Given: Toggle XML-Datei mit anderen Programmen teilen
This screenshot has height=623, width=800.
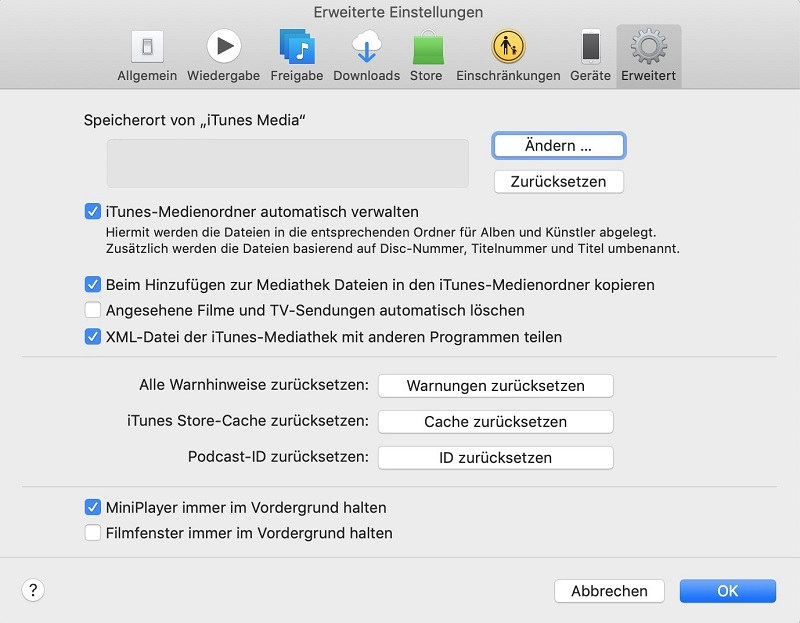Looking at the screenshot, I should [x=92, y=337].
